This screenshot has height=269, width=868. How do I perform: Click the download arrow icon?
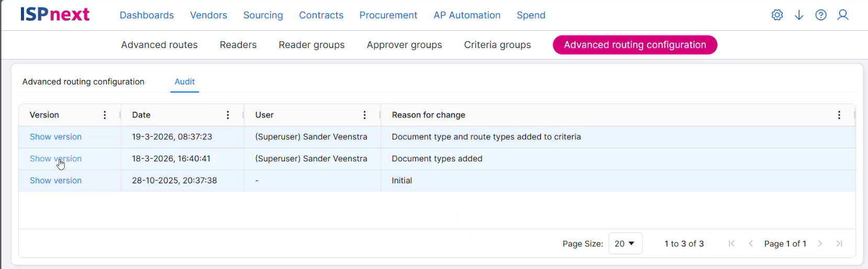click(x=799, y=15)
